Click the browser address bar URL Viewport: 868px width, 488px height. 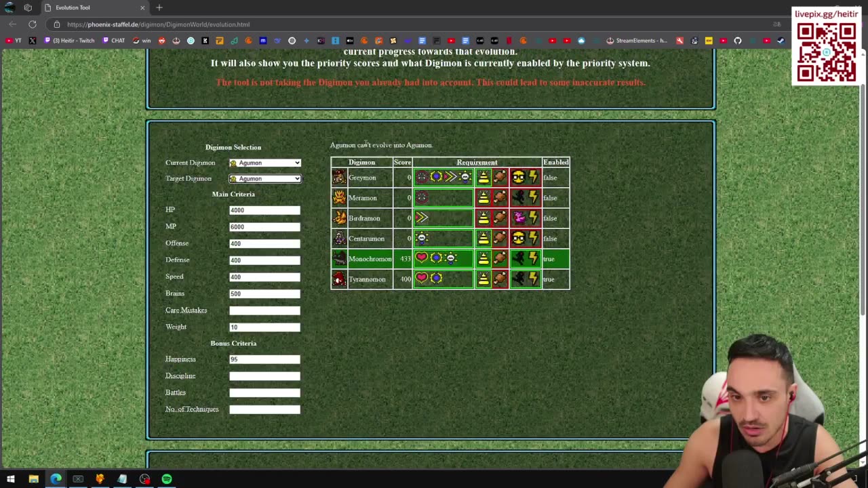coord(158,24)
